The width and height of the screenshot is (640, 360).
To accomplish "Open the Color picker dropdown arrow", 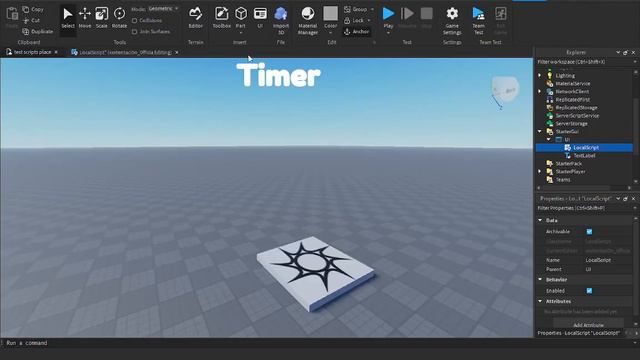I will pos(331,33).
